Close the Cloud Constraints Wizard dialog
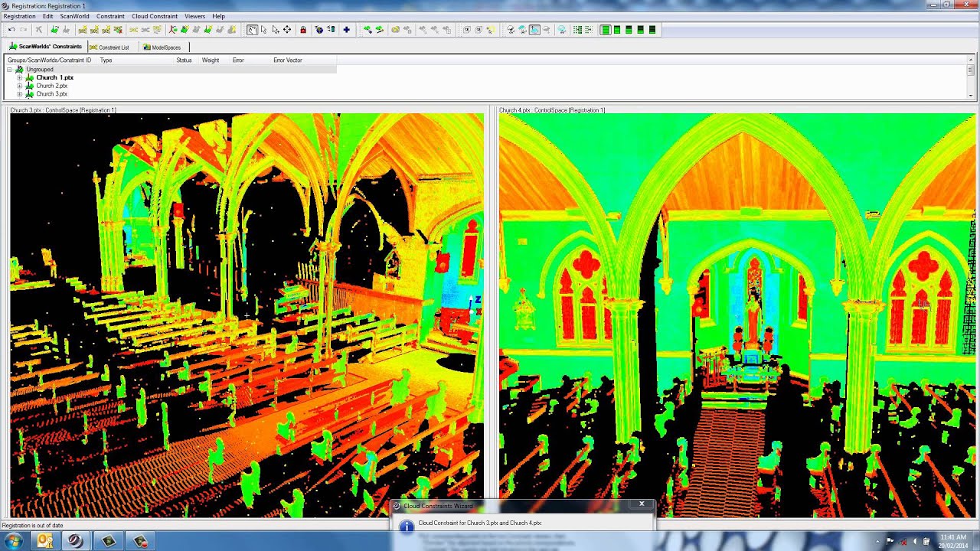The width and height of the screenshot is (980, 551). [642, 504]
